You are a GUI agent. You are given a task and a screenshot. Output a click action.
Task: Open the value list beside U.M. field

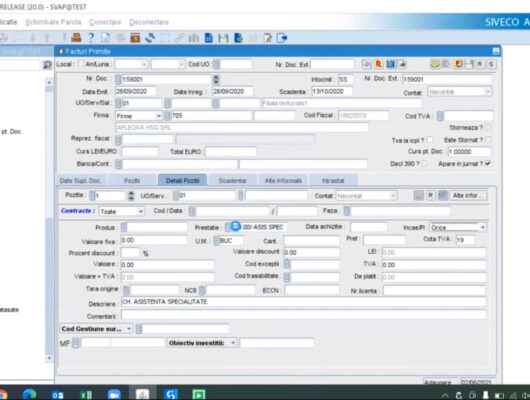[x=216, y=240]
